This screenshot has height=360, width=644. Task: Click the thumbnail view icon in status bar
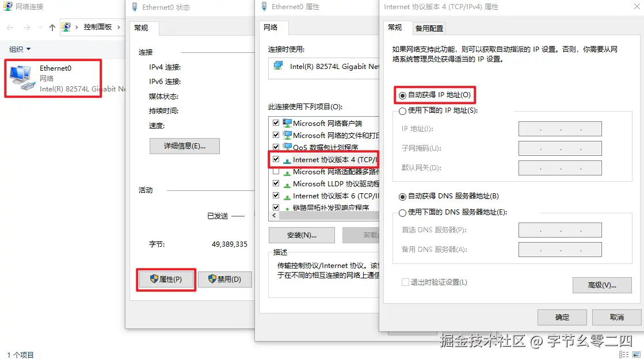coord(637,355)
